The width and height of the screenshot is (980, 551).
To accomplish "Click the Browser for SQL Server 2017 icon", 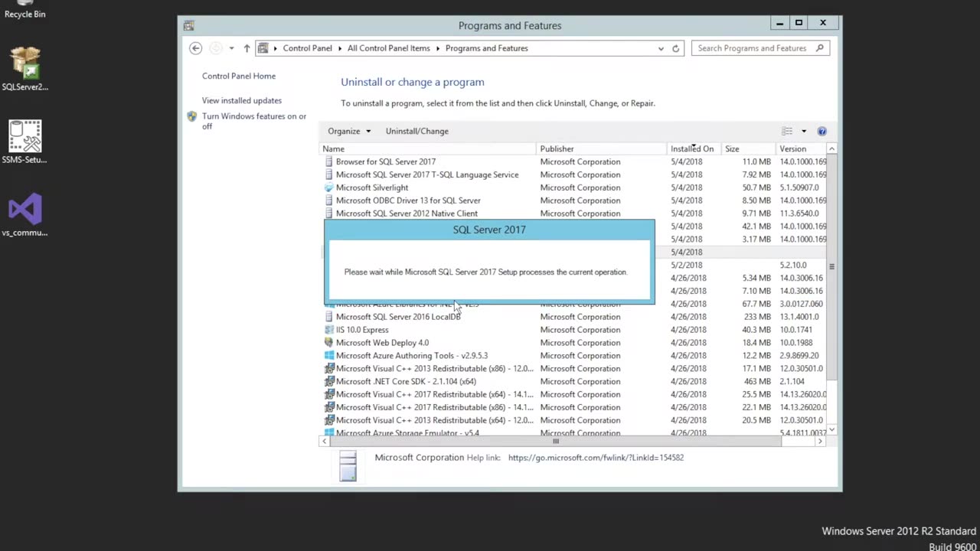I will 328,161.
